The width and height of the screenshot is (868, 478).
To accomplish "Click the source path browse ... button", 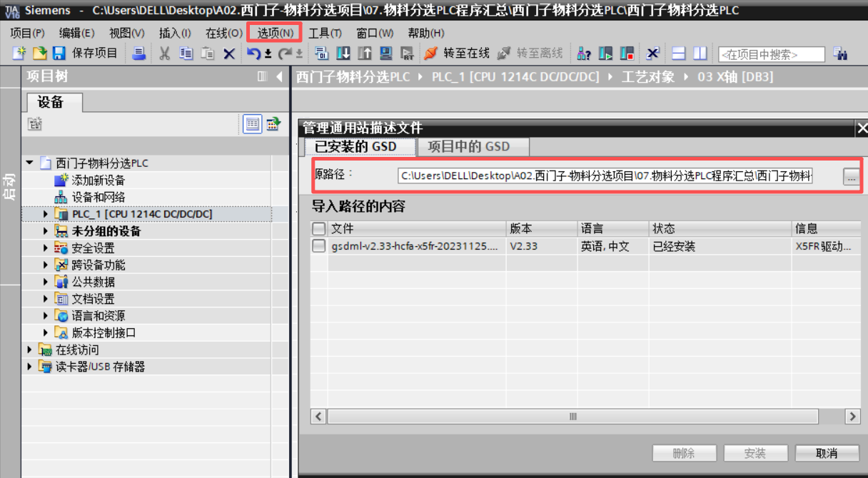I will click(851, 176).
